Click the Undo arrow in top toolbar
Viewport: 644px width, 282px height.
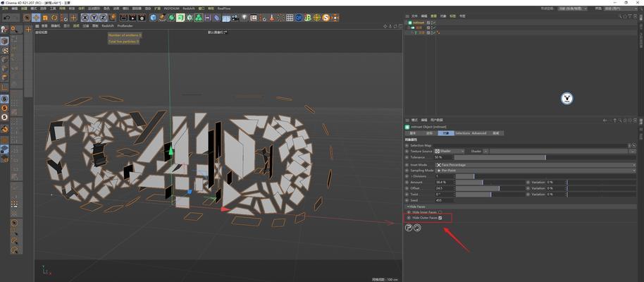(x=6, y=18)
